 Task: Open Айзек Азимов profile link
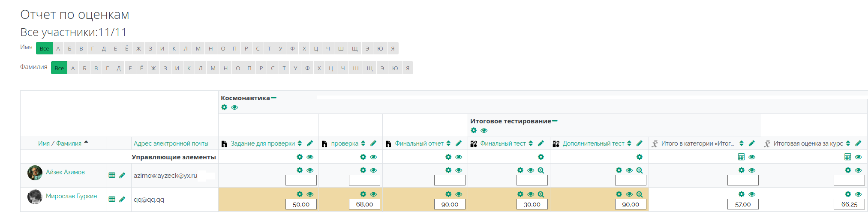tap(65, 172)
